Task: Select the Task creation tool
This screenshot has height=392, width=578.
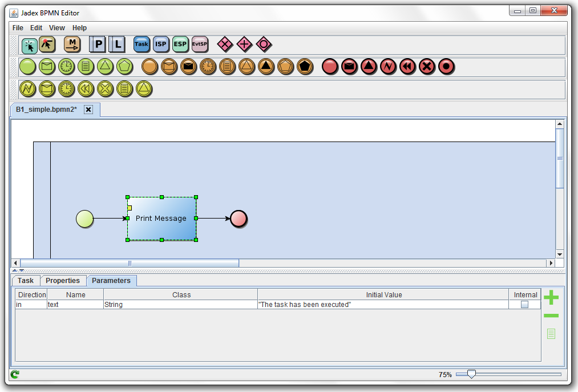Action: pos(141,44)
